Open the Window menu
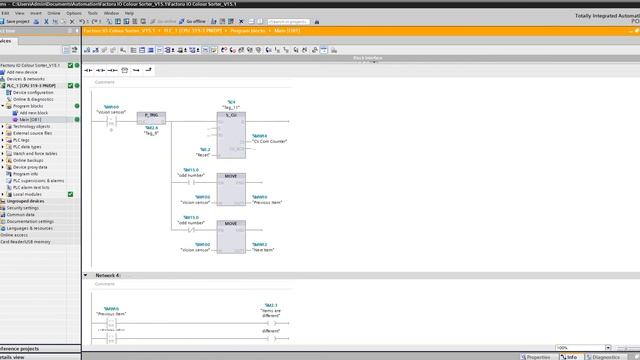This screenshot has height=360, width=640. pos(111,13)
